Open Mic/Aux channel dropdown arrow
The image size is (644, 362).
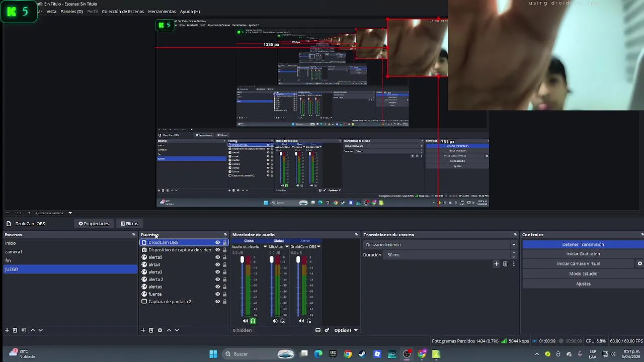(x=287, y=247)
